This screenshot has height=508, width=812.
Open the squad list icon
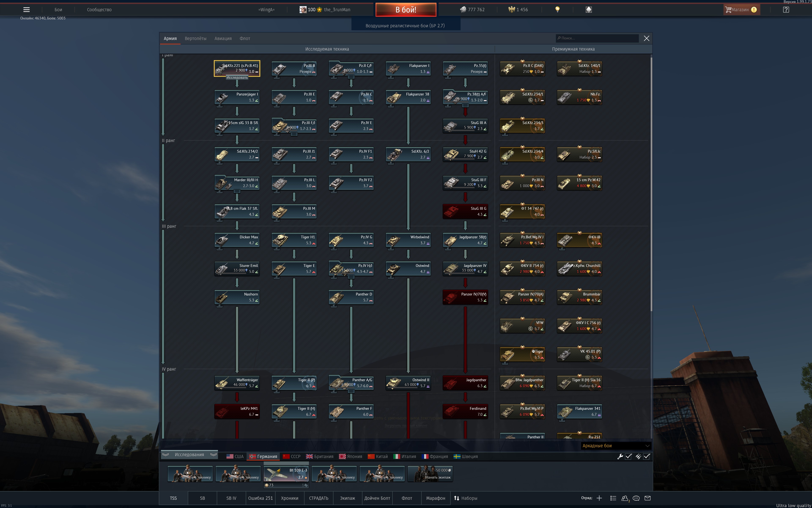tap(613, 498)
